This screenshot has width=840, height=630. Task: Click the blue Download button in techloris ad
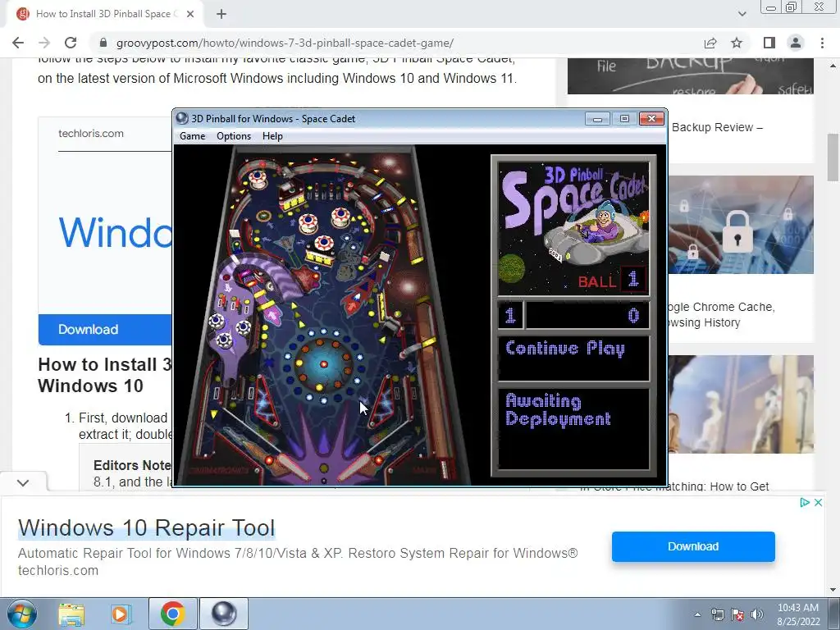coord(105,330)
